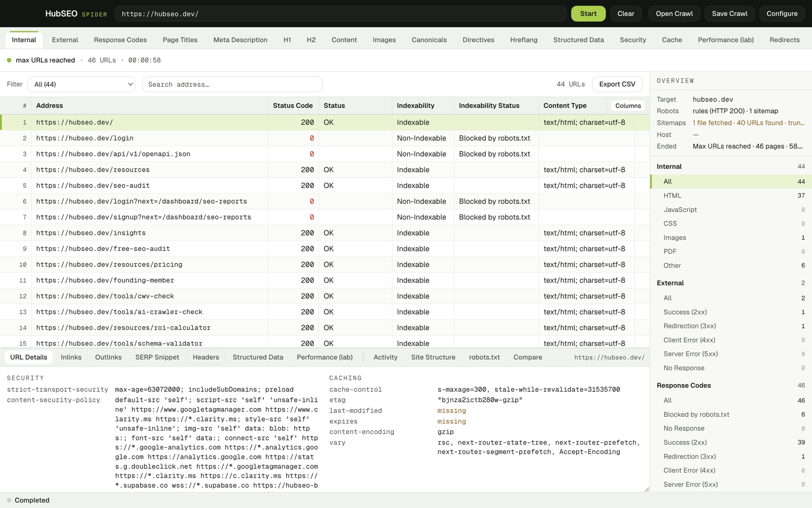Viewport: 812px width, 508px height.
Task: Select the resources/pricing URL row
Action: (325, 264)
